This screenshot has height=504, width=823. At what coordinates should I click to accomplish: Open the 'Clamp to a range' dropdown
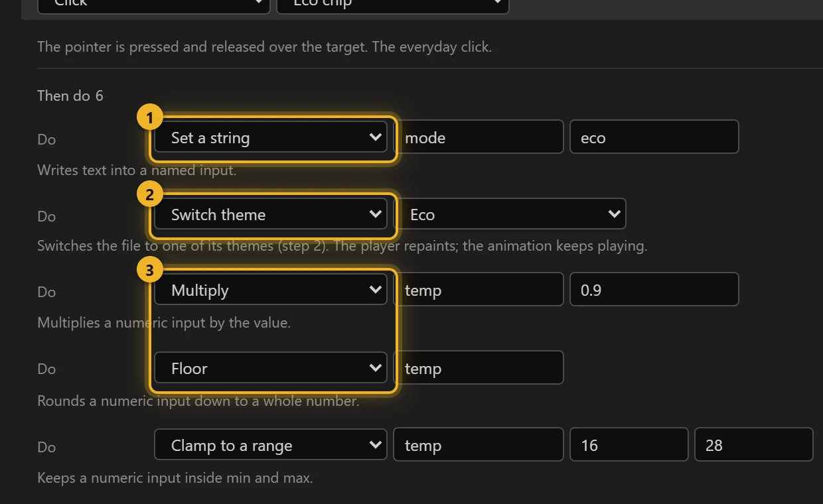[271, 444]
